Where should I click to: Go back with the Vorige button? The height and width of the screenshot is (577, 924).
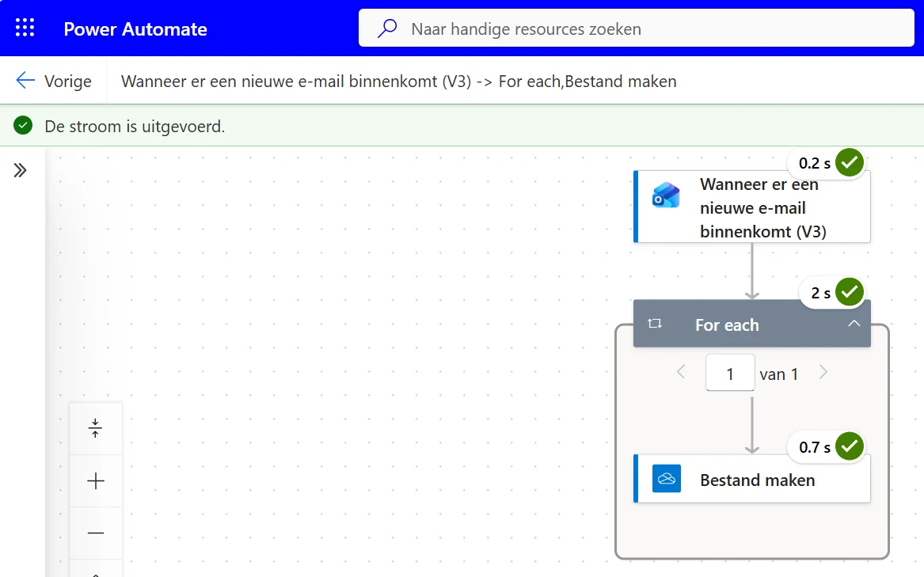[54, 81]
